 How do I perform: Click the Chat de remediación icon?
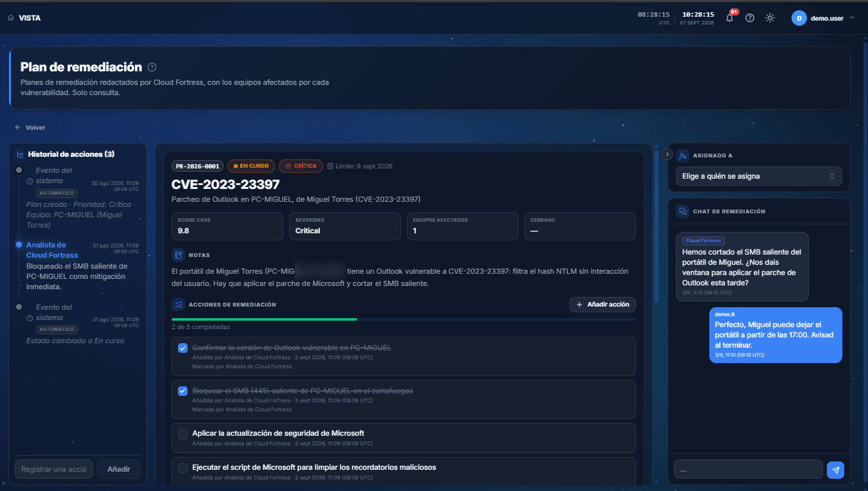click(682, 211)
